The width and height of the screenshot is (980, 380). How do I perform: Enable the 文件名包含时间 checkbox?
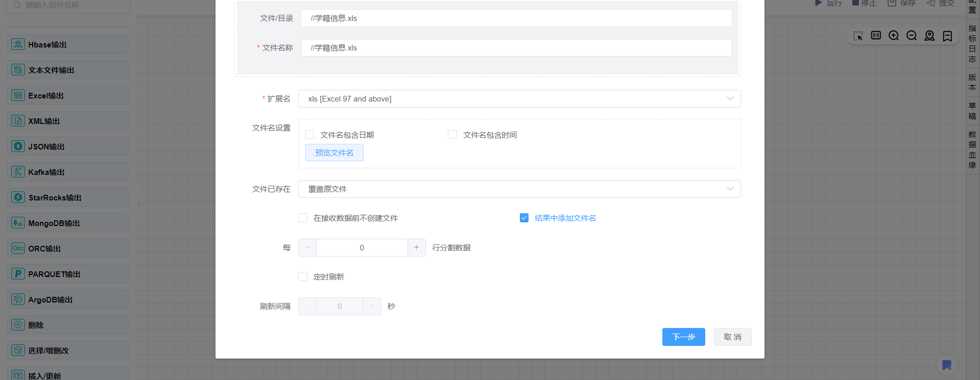pyautogui.click(x=452, y=135)
